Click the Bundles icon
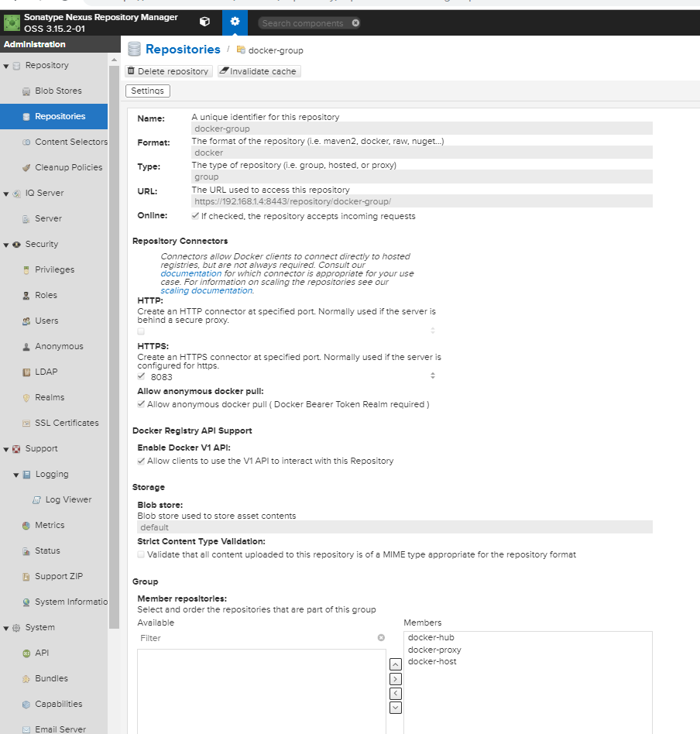The width and height of the screenshot is (700, 734). (x=26, y=679)
